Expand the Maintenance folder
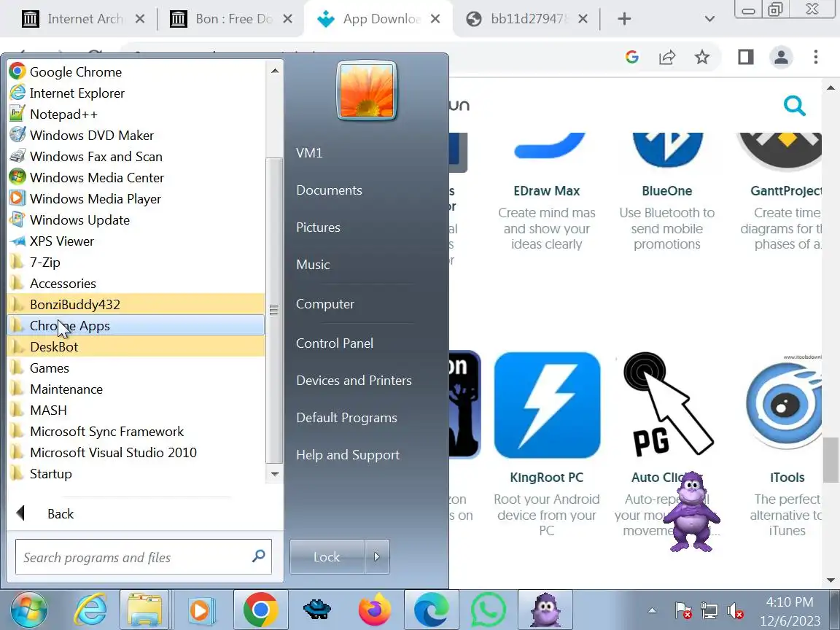Image resolution: width=840 pixels, height=630 pixels. pos(136,389)
